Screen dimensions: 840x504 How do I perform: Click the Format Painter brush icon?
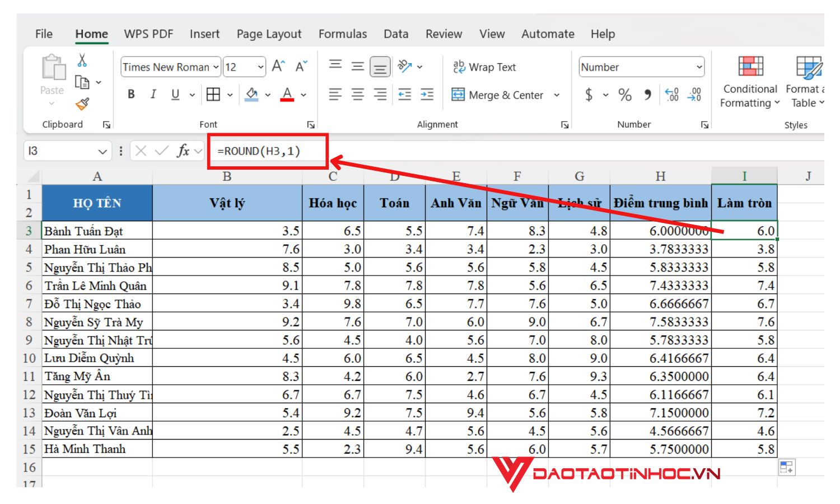point(82,104)
